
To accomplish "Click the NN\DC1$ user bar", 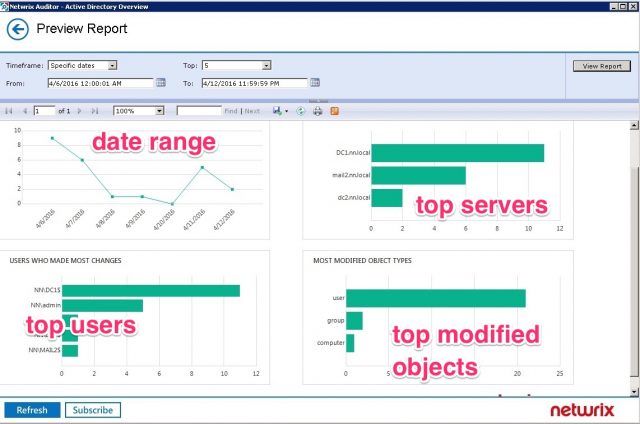I will (x=151, y=291).
